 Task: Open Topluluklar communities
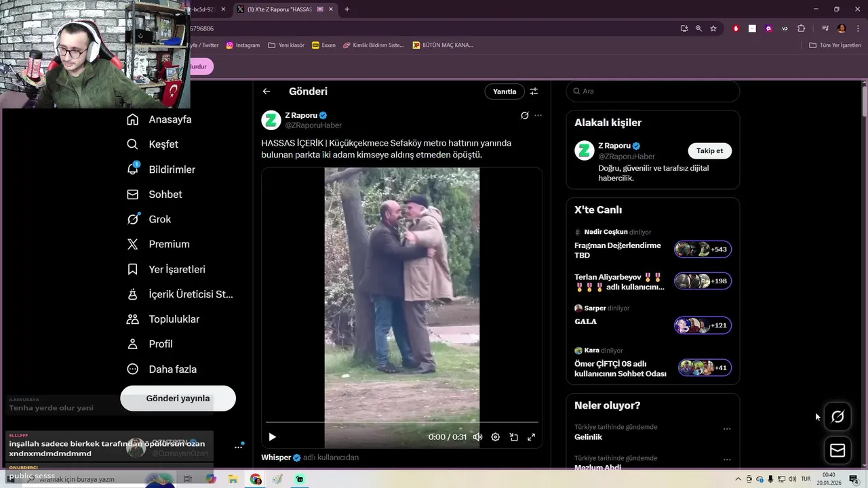pyautogui.click(x=163, y=319)
